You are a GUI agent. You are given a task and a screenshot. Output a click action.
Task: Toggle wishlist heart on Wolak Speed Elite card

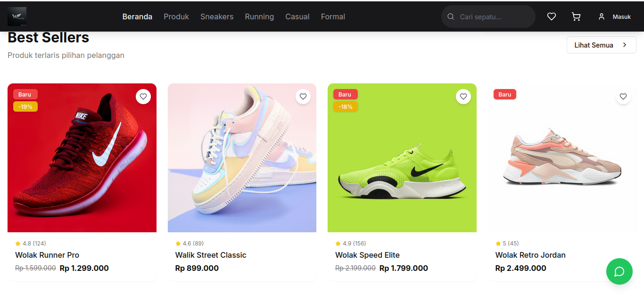click(463, 97)
